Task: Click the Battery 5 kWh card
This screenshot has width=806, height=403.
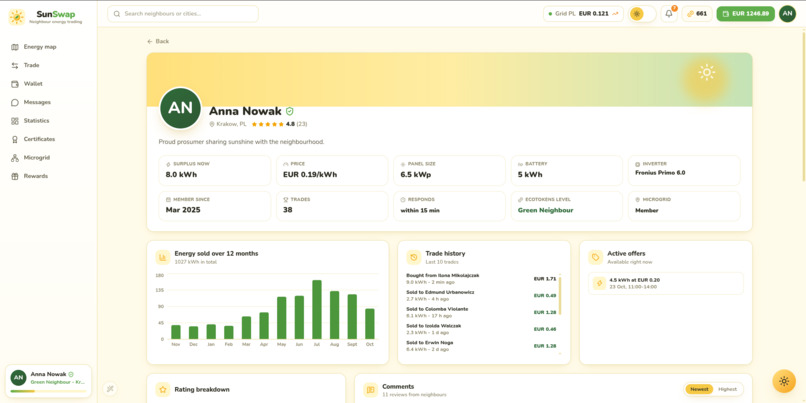Action: click(567, 171)
